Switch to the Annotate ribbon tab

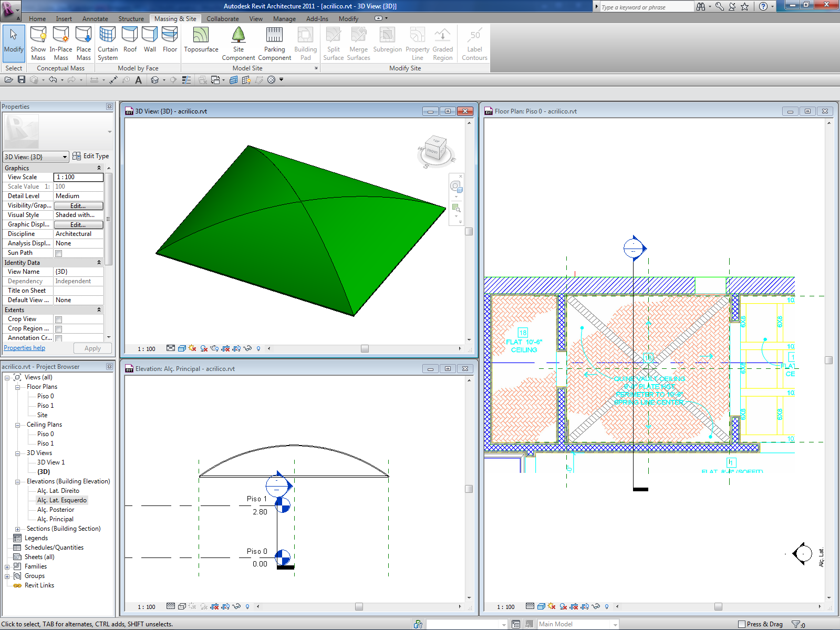[x=95, y=19]
